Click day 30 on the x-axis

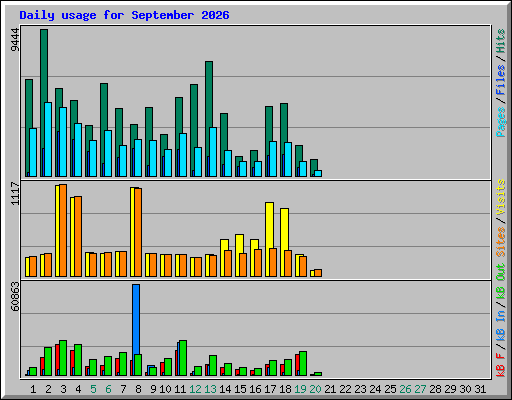coord(465,389)
